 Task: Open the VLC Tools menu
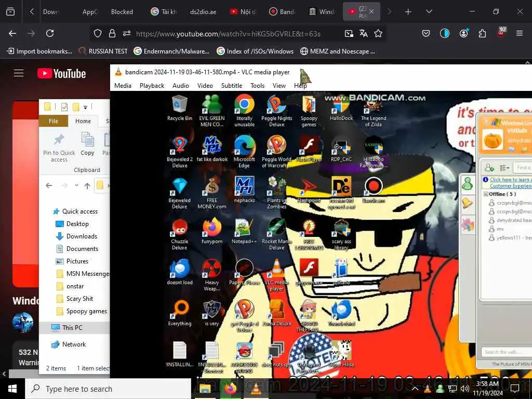[258, 86]
